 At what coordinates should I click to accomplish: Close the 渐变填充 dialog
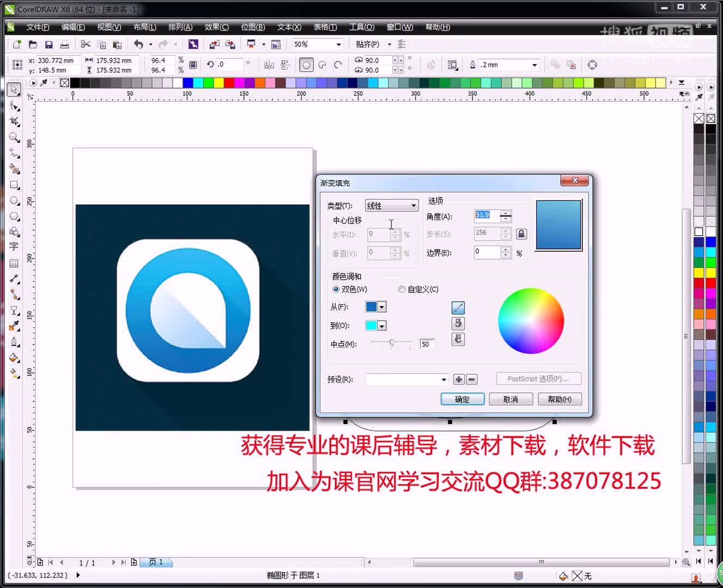(574, 181)
